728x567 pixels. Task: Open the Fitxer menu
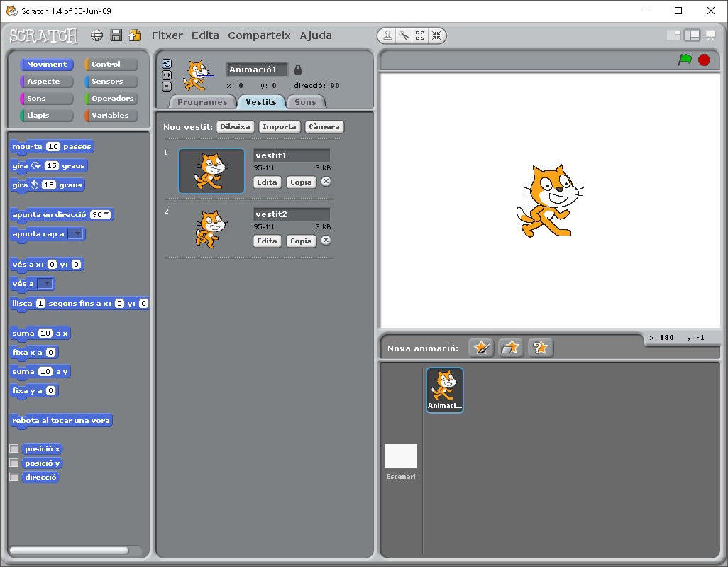(x=167, y=35)
